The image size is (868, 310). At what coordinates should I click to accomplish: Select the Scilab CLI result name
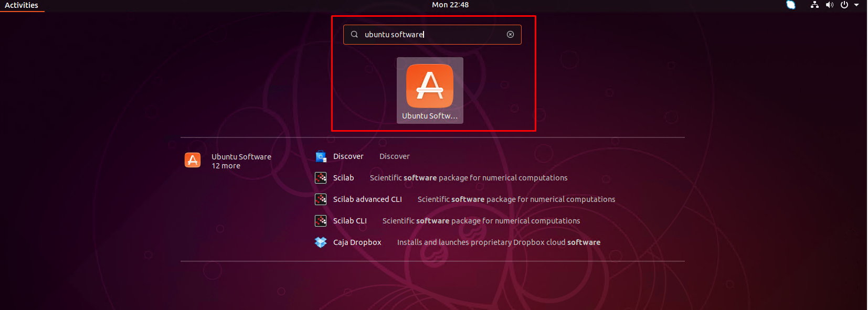point(350,221)
